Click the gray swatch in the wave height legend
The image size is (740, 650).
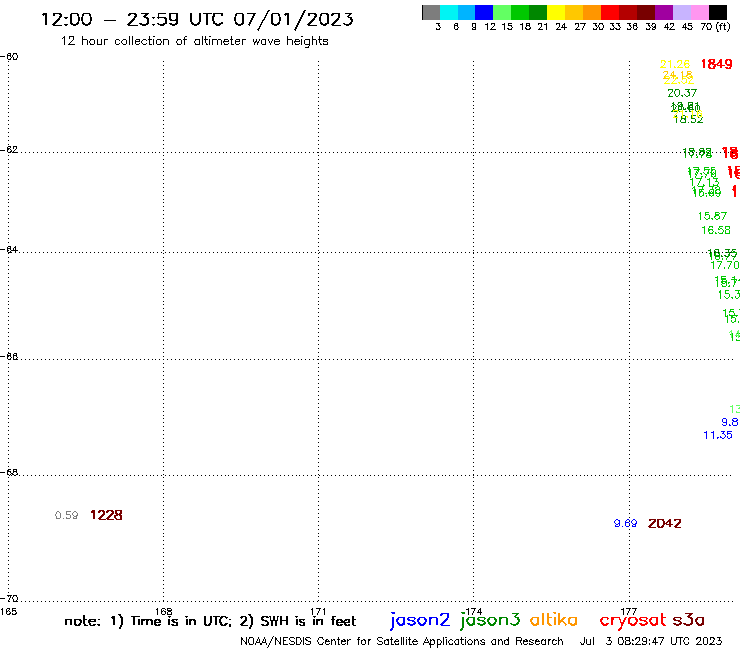click(x=431, y=12)
